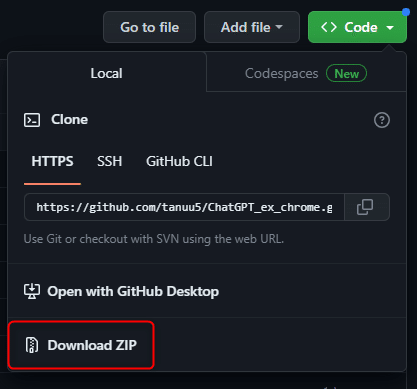Click the Clone heading text
The image size is (417, 389).
[69, 119]
